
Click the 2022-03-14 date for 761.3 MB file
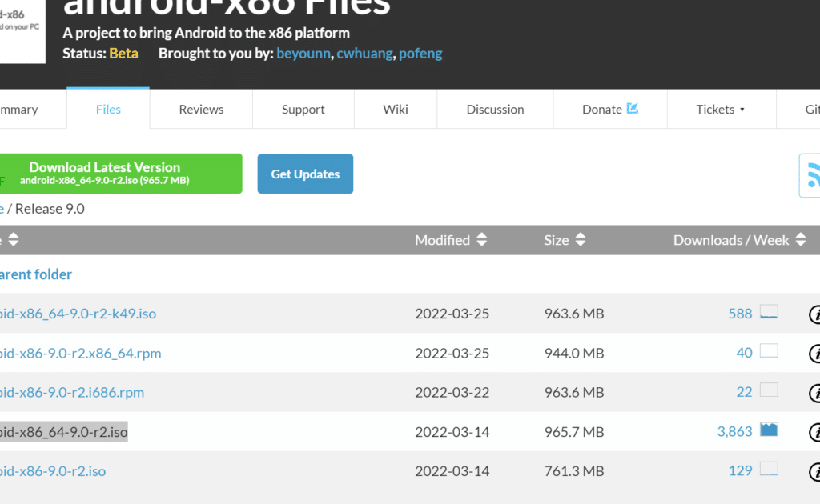coord(452,471)
